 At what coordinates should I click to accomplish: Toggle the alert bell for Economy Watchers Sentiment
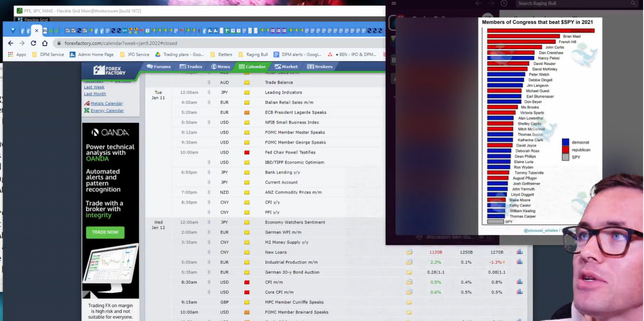pyautogui.click(x=209, y=222)
